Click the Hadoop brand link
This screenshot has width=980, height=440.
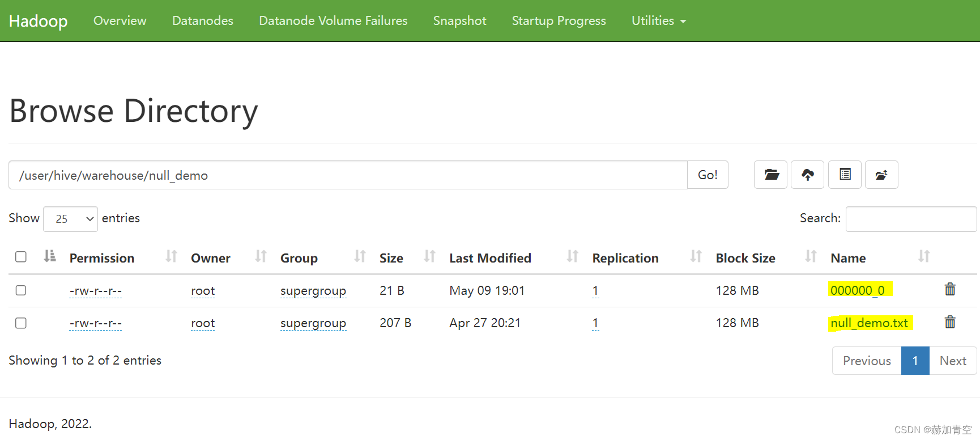(x=38, y=21)
